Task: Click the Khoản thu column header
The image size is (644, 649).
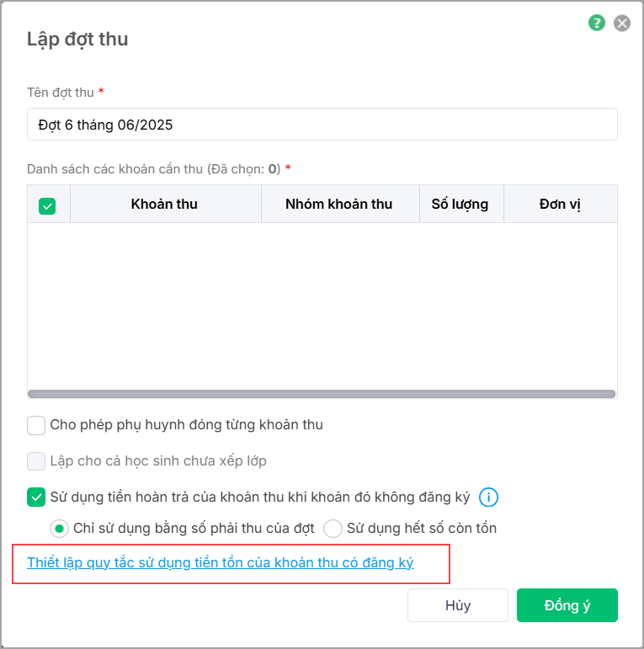Action: [x=164, y=205]
